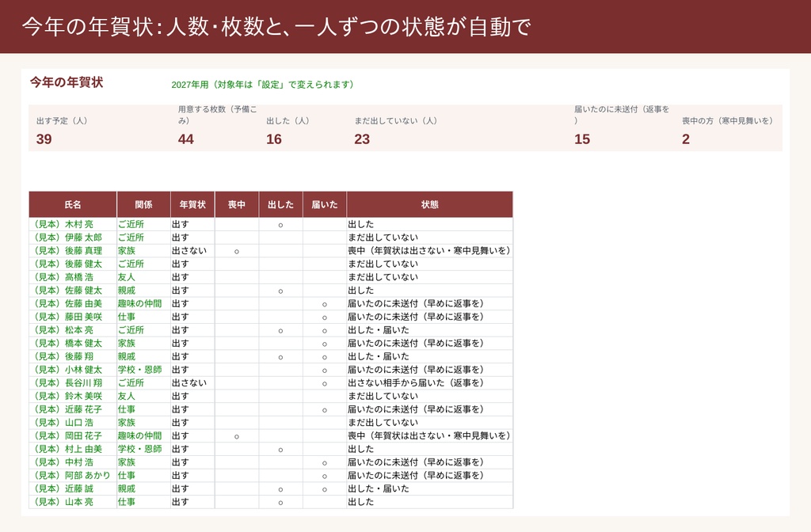This screenshot has height=532, width=811.
Task: Select the 喪中の方 count value 2
Action: tap(686, 139)
